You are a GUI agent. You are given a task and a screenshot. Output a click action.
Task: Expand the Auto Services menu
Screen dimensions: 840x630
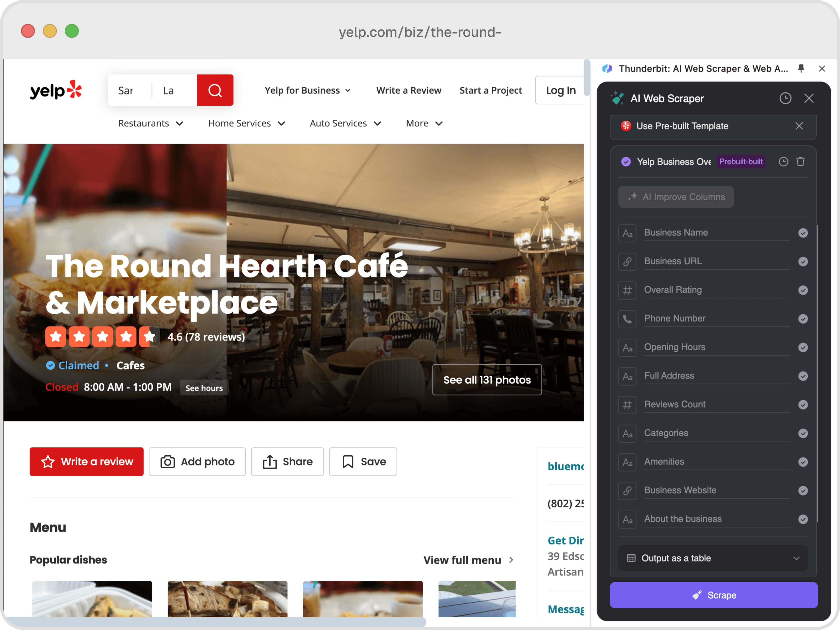[x=345, y=123]
